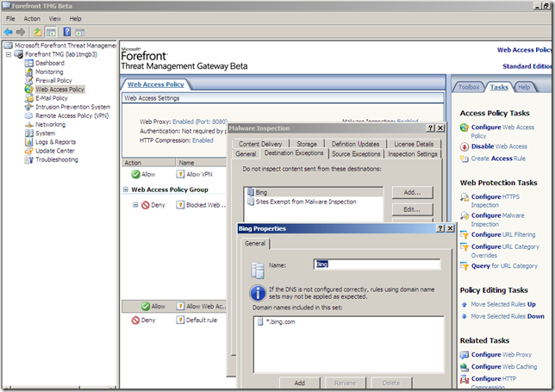This screenshot has height=392, width=555.
Task: Switch to the Tasks tab
Action: [499, 87]
